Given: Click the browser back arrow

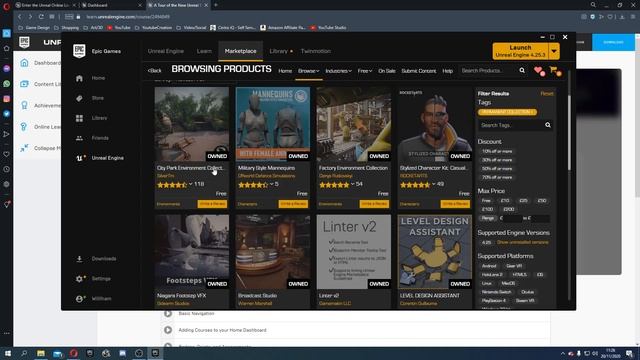Looking at the screenshot, I should 20,17.
